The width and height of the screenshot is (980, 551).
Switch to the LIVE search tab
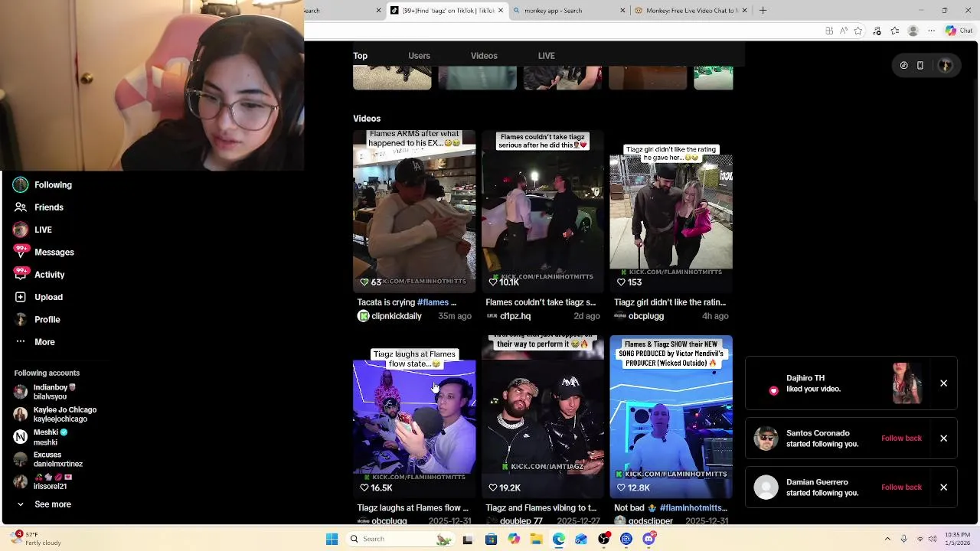click(x=546, y=56)
